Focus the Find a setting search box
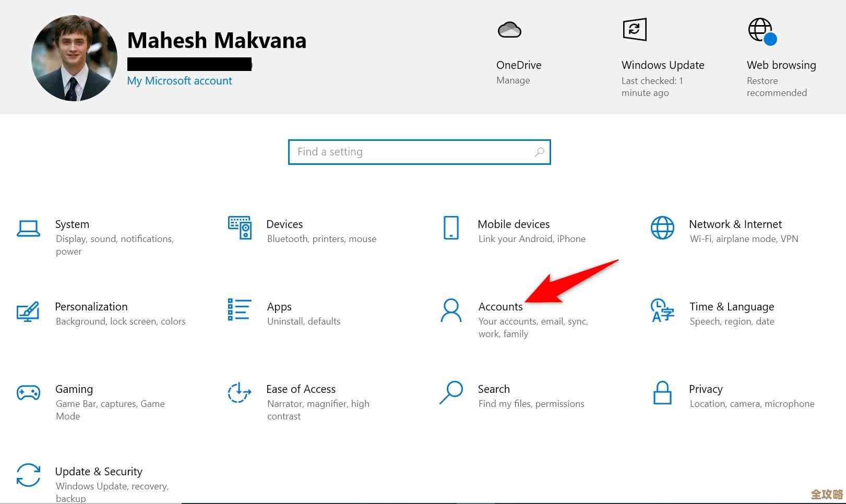Viewport: 846px width, 504px height. coord(412,152)
